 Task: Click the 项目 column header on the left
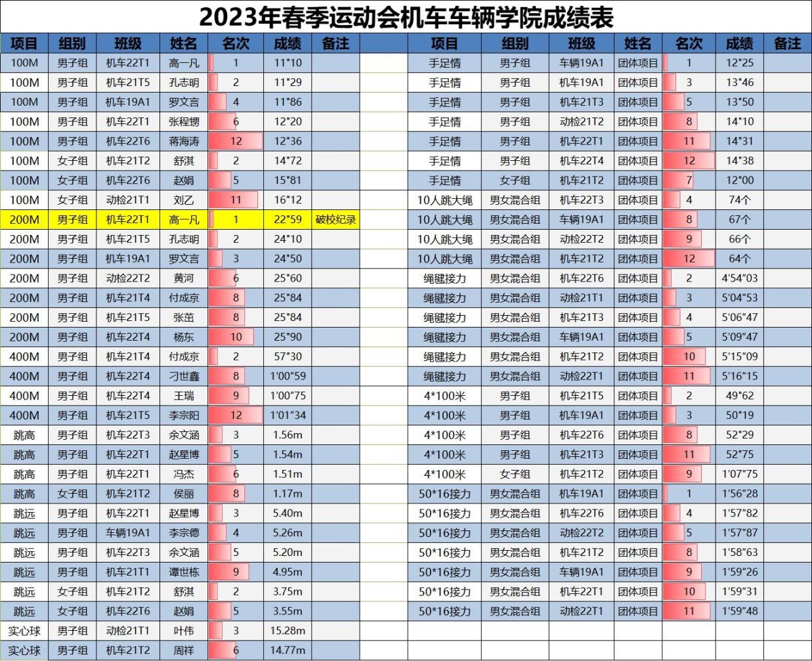(x=24, y=43)
